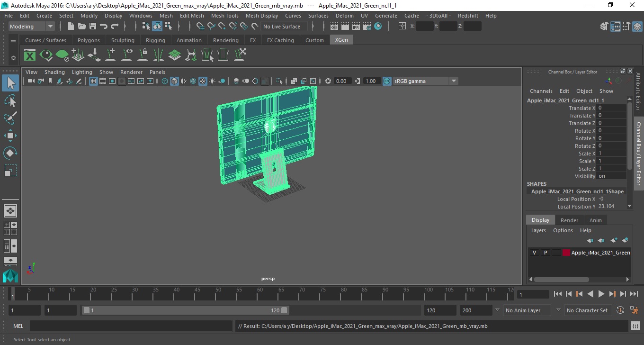Click the Visibility 'on' value
644x345 pixels.
pyautogui.click(x=612, y=176)
